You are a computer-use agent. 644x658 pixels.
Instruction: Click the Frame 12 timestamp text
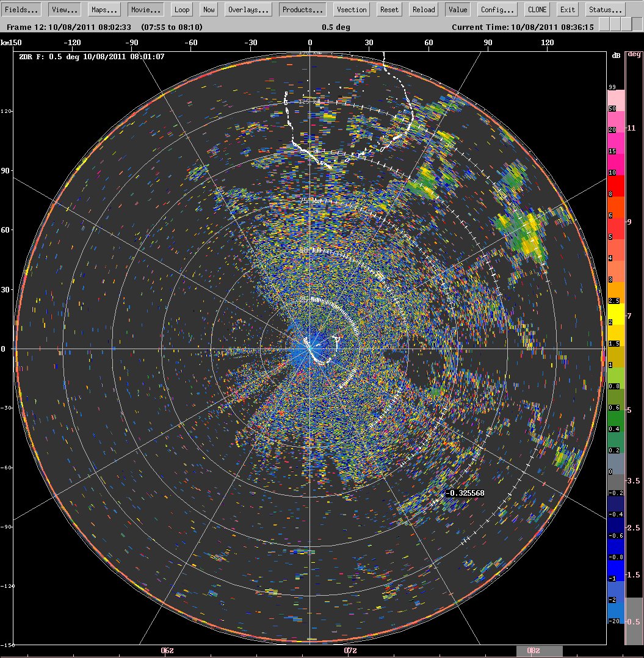[x=69, y=27]
